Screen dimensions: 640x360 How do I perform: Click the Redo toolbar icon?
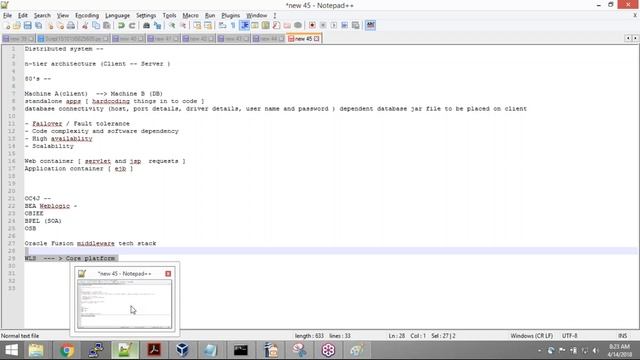coord(132,25)
